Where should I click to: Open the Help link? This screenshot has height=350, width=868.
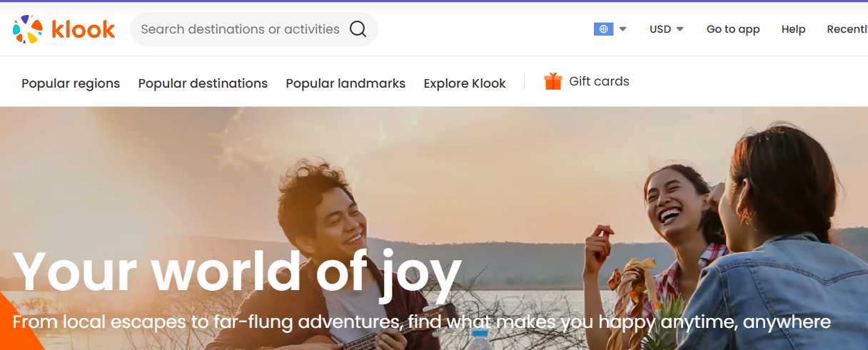point(793,29)
